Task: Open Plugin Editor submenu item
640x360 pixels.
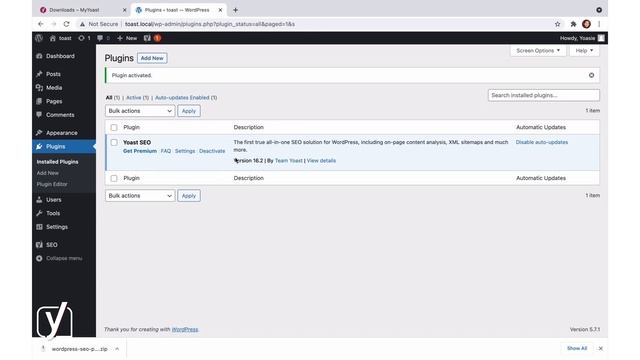Action: click(52, 184)
